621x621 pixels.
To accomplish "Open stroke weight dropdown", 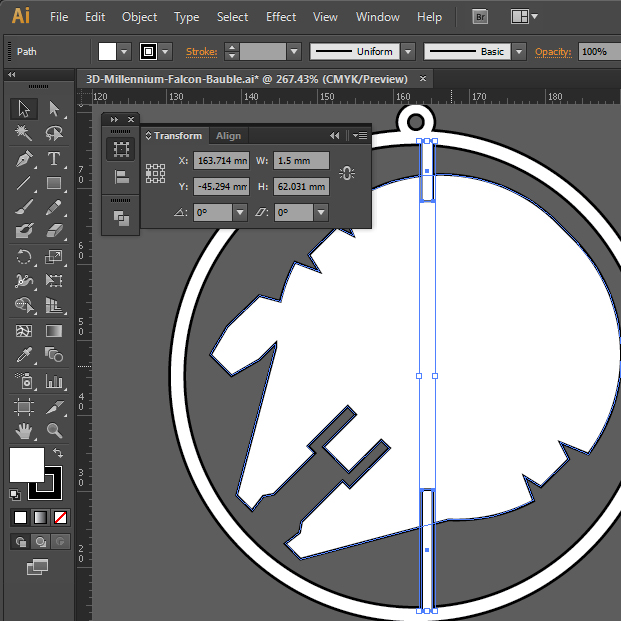I will (x=294, y=51).
